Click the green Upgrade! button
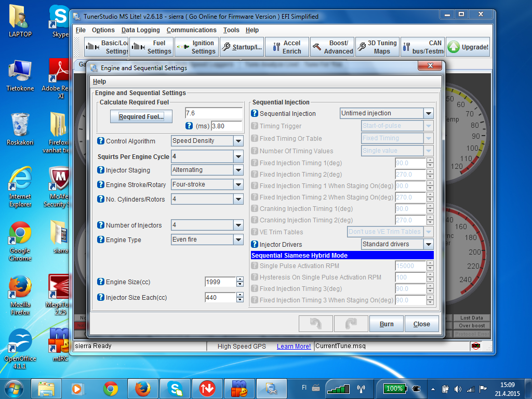This screenshot has height=399, width=532. tap(468, 47)
